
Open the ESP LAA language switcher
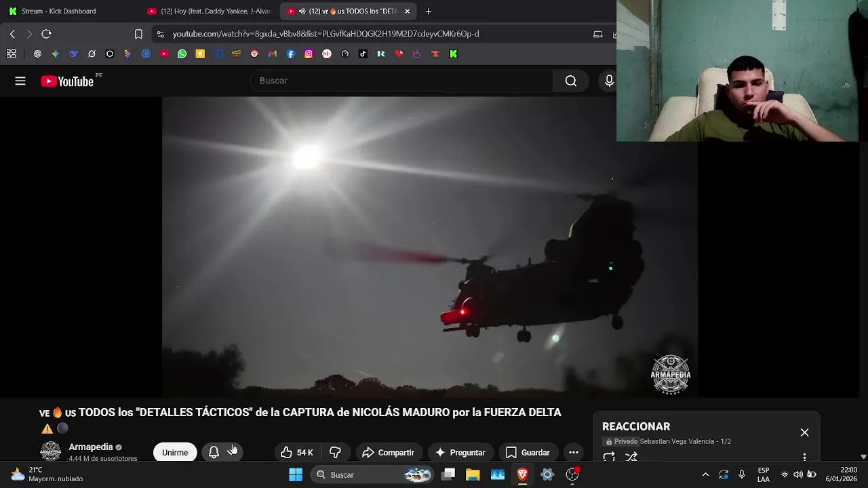point(764,474)
